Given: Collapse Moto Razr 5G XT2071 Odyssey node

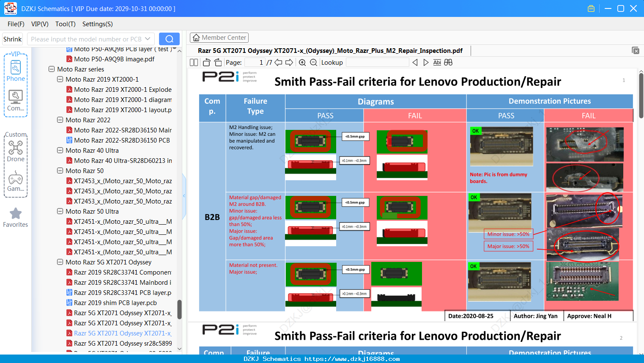Looking at the screenshot, I should 60,262.
